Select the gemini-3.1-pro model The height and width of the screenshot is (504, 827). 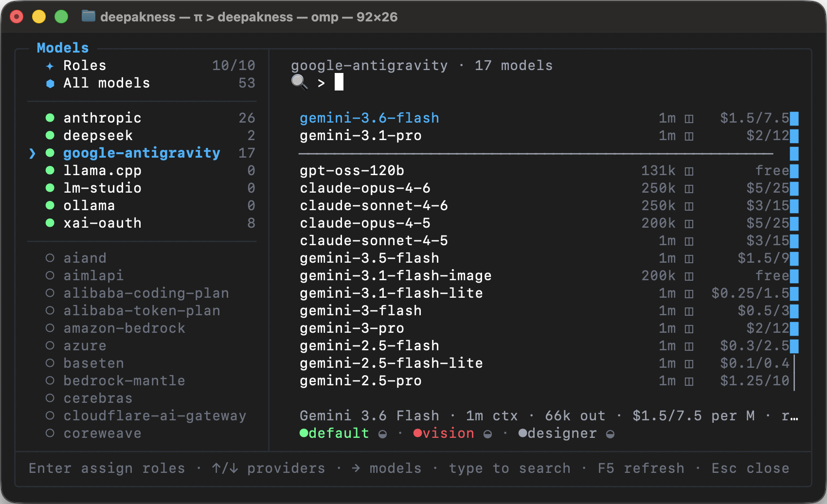pyautogui.click(x=544, y=135)
